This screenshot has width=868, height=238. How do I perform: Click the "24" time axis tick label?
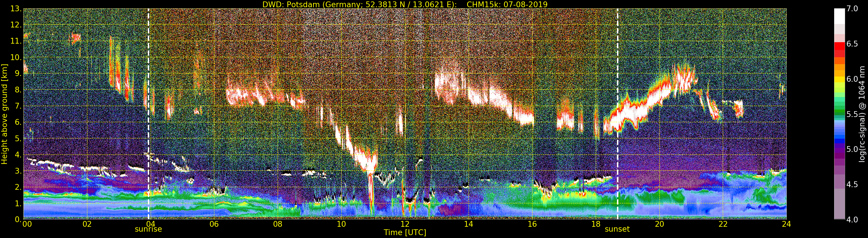786,224
